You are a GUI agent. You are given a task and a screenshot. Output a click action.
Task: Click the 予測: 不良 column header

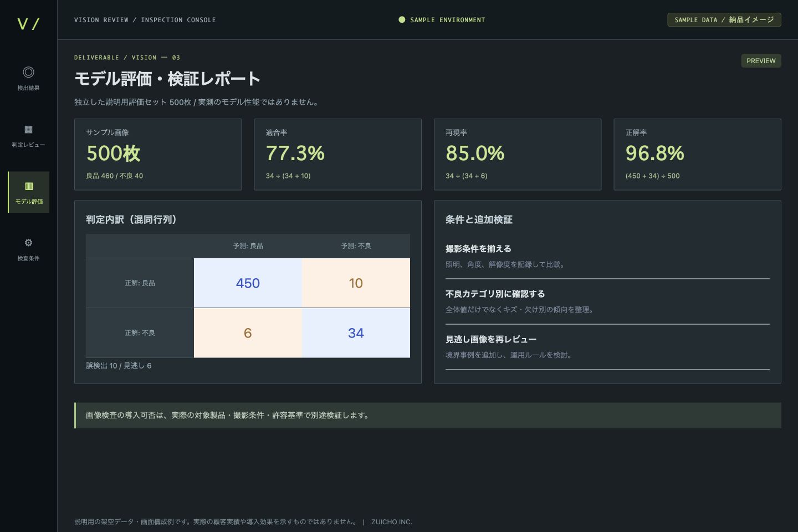[x=356, y=246]
